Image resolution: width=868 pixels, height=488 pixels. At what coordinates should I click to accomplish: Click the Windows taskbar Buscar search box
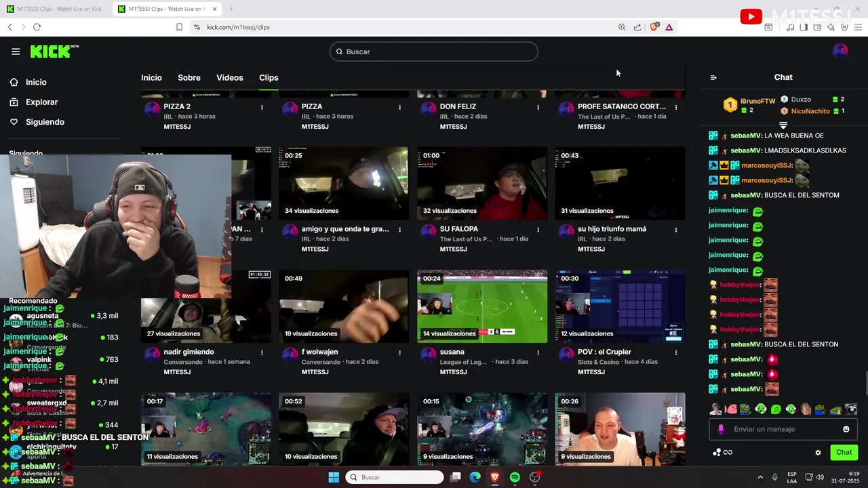pos(395,477)
